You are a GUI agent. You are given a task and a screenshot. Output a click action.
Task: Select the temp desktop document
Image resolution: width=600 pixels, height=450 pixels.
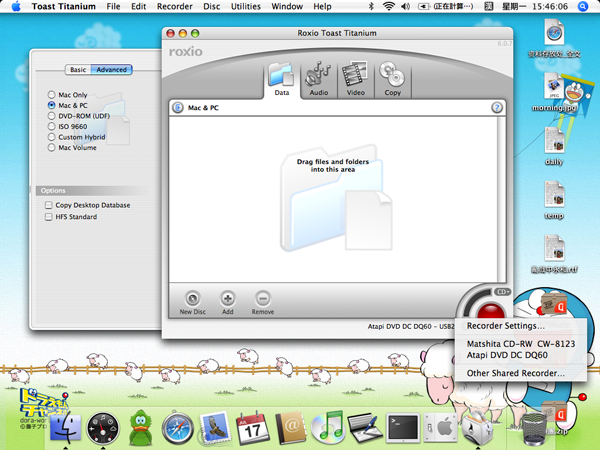point(554,201)
